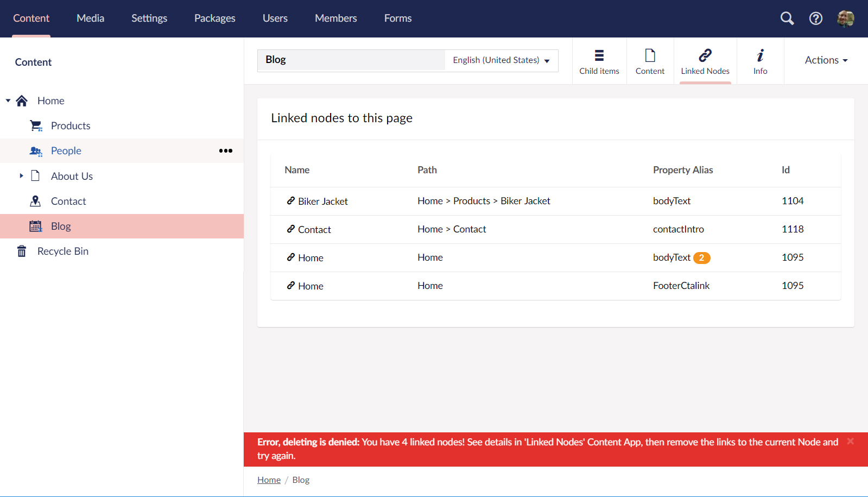Click the Home breadcrumb link
868x497 pixels.
tap(269, 480)
